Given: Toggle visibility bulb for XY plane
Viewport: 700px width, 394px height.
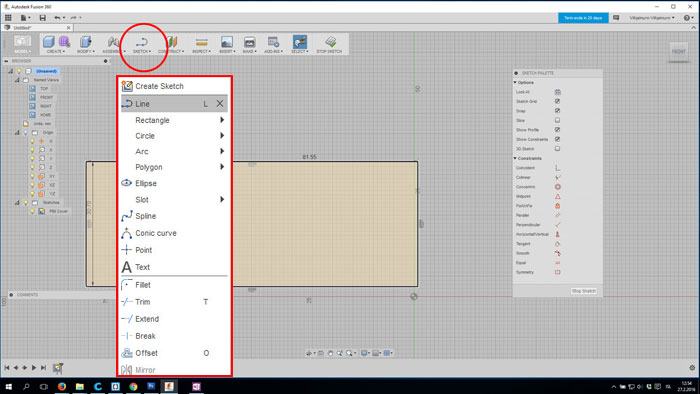Looking at the screenshot, I should coord(32,176).
